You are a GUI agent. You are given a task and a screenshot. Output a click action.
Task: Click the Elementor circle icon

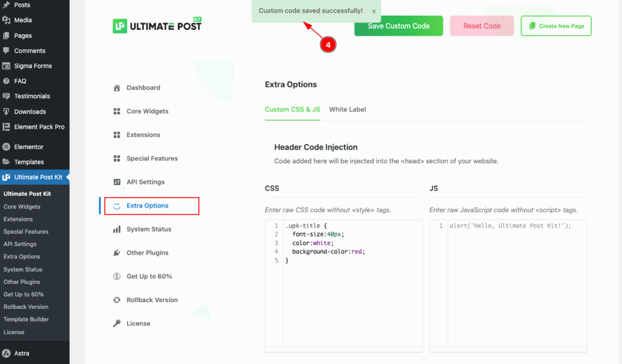6,147
